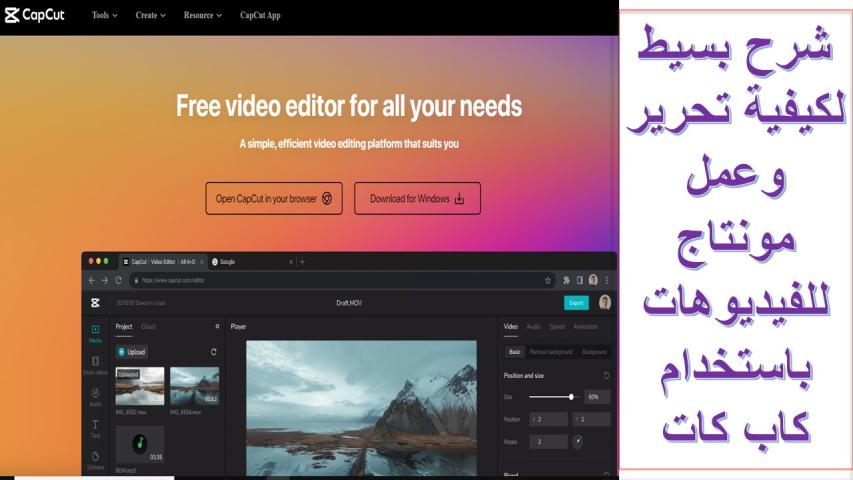Open browser profile avatar
Screen dimensions: 853x480
593,280
